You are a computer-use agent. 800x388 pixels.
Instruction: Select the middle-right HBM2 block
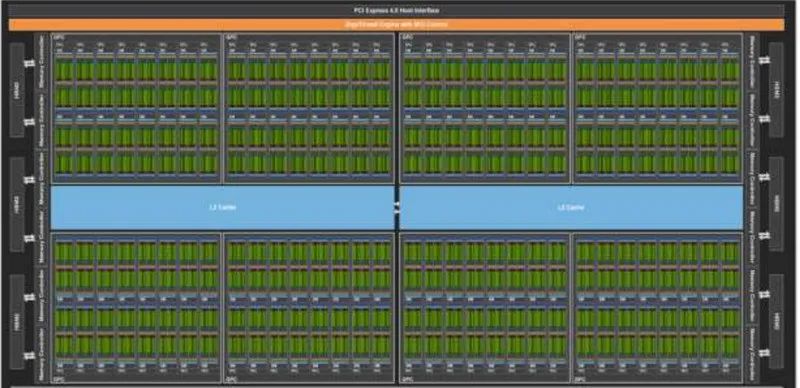click(x=776, y=204)
